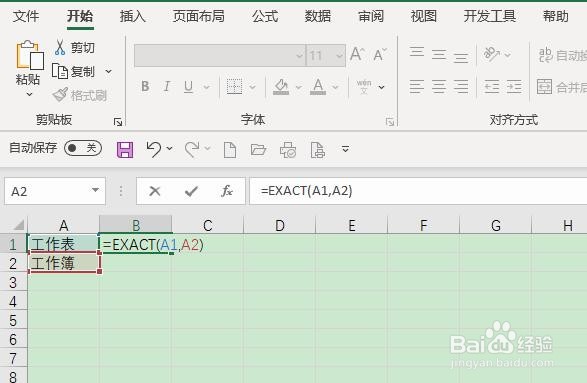Increase indent

click(x=514, y=86)
